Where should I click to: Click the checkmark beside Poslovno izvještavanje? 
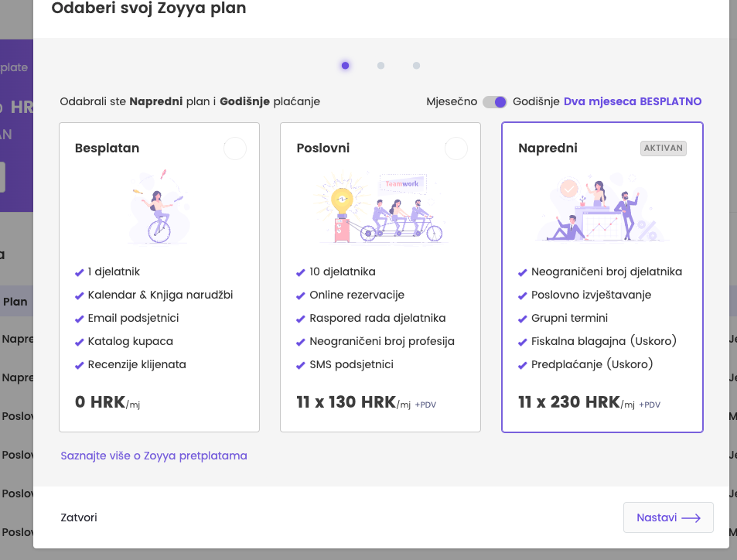coord(523,295)
